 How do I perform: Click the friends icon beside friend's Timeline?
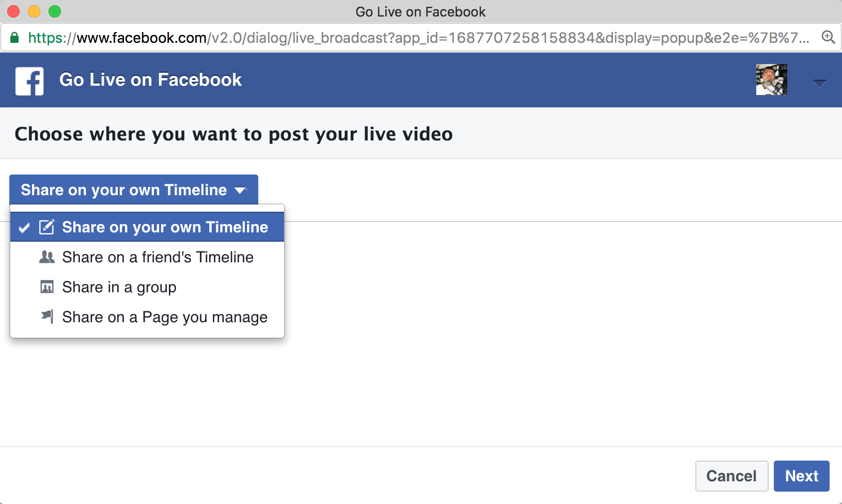coord(46,257)
